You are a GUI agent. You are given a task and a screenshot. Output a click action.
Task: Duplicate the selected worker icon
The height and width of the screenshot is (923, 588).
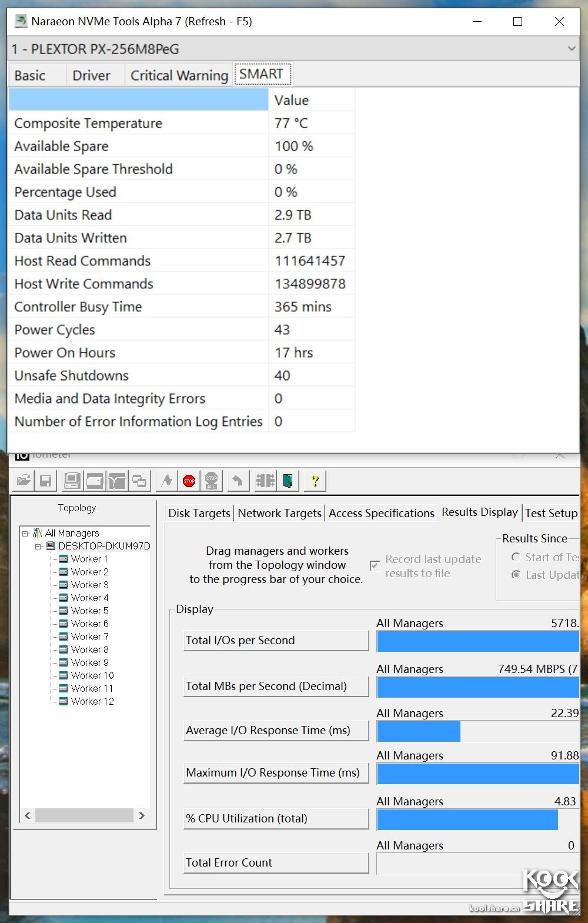(139, 481)
